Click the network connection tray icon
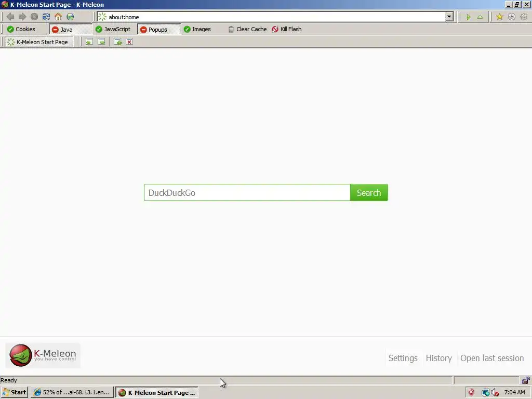The image size is (532, 399). click(x=485, y=393)
